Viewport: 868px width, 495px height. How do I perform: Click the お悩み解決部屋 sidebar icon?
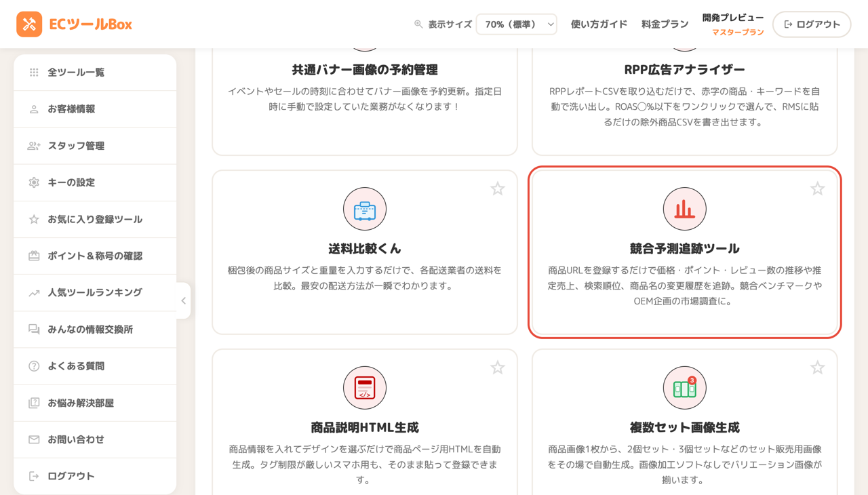tap(34, 403)
